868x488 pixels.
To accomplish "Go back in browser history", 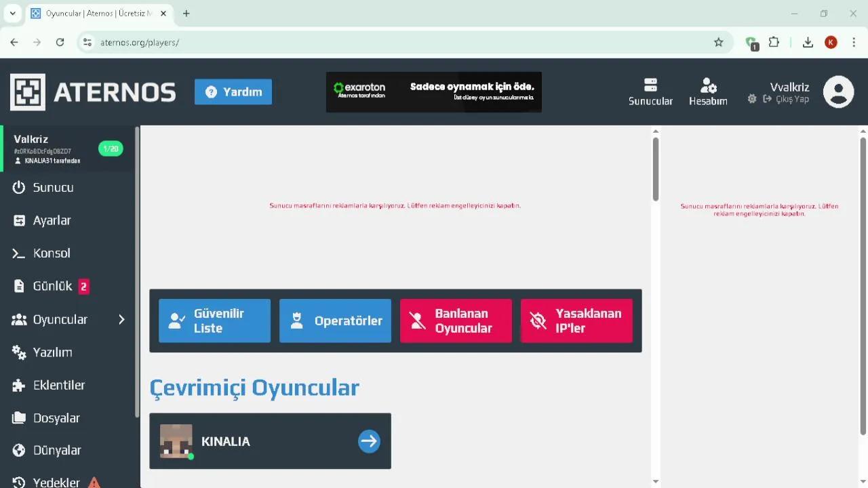I will pos(14,42).
